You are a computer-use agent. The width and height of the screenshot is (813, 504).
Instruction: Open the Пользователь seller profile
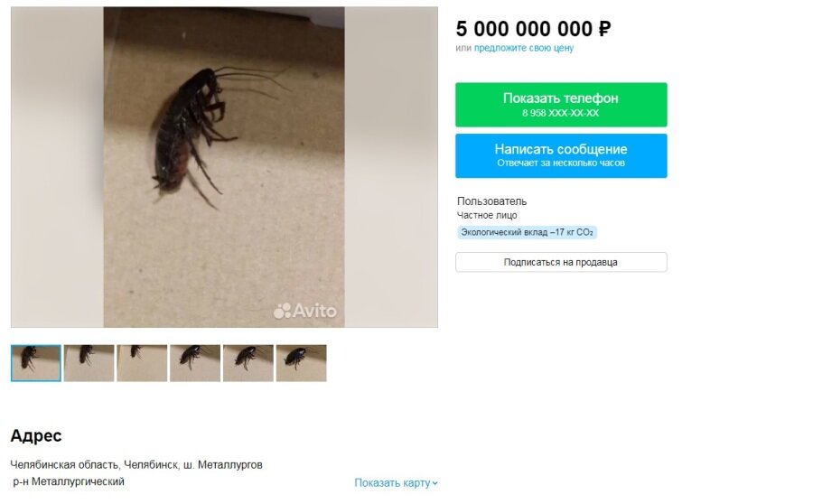coord(491,201)
